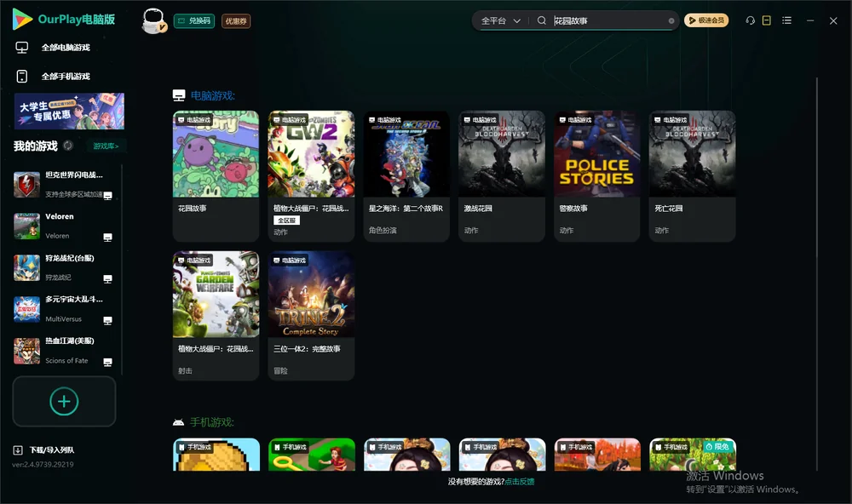Viewport: 852px width, 504px height.
Task: Open the user avatar profile icon
Action: click(153, 20)
